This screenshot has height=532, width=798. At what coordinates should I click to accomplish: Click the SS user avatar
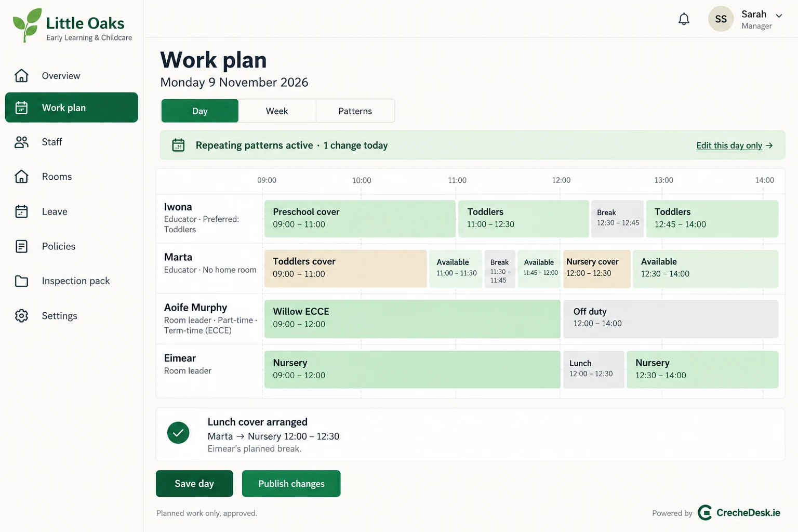721,19
